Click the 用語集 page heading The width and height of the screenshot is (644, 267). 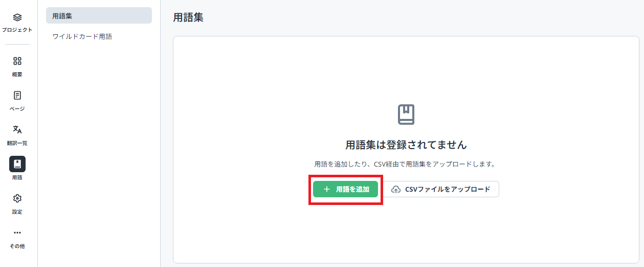(188, 17)
